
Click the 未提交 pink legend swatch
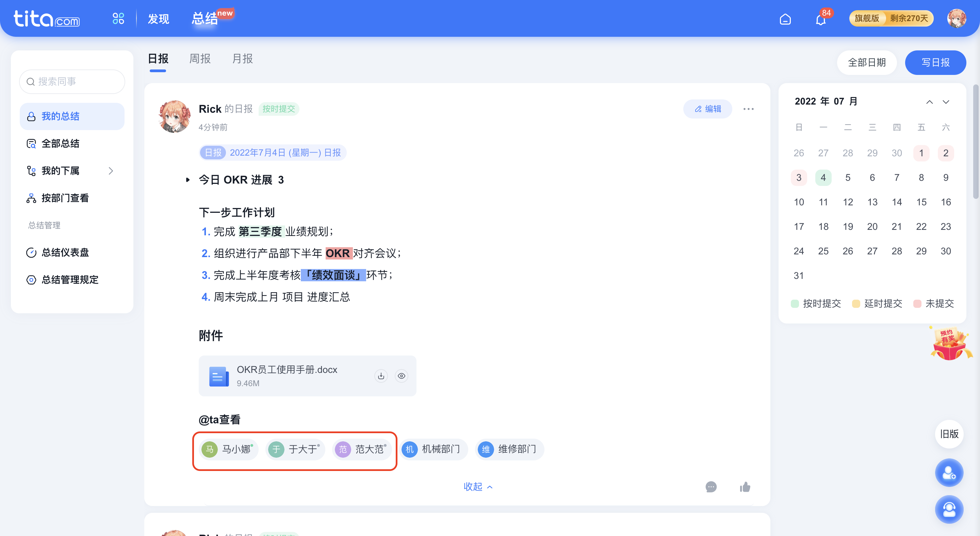pos(917,303)
